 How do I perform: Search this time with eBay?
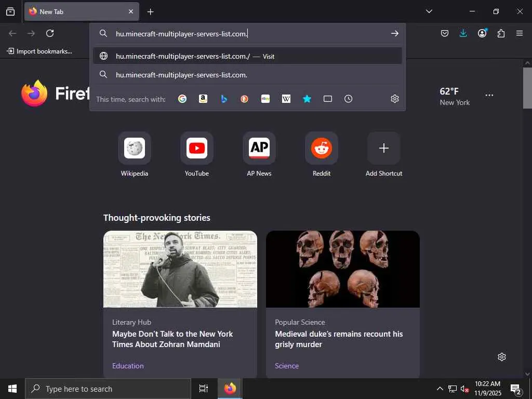coord(265,99)
